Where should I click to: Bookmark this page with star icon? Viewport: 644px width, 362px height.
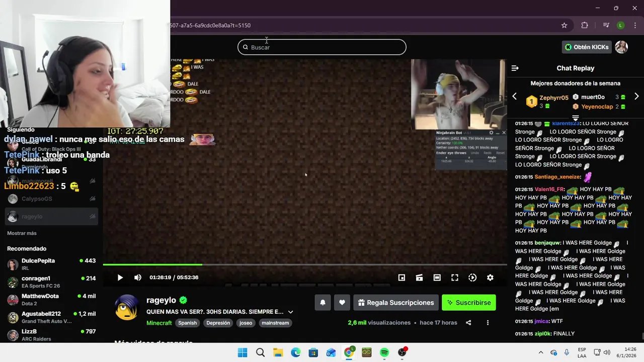click(x=564, y=25)
